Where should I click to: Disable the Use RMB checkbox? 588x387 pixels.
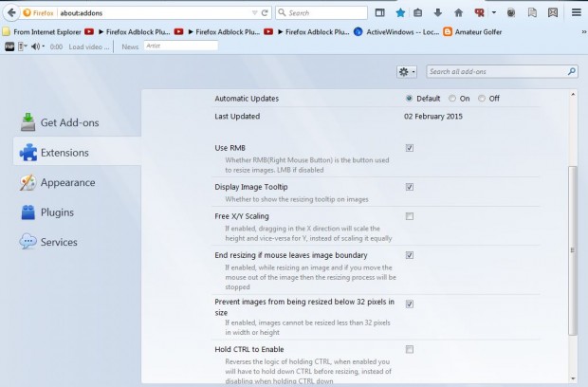point(409,148)
